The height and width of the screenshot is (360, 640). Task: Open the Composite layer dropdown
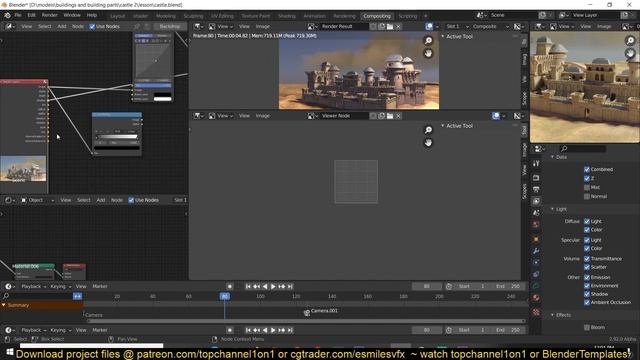(490, 27)
